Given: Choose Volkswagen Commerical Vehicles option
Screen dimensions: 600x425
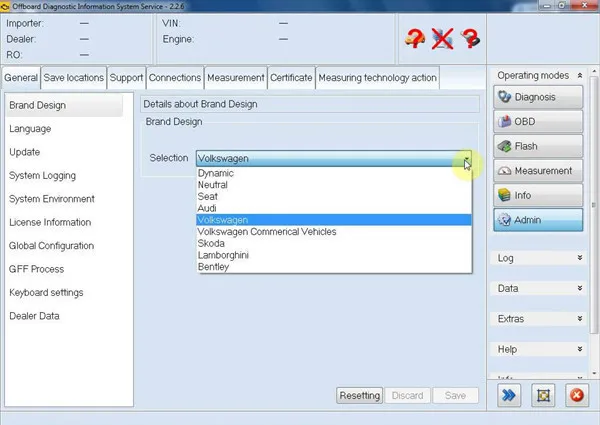Looking at the screenshot, I should 334,231.
